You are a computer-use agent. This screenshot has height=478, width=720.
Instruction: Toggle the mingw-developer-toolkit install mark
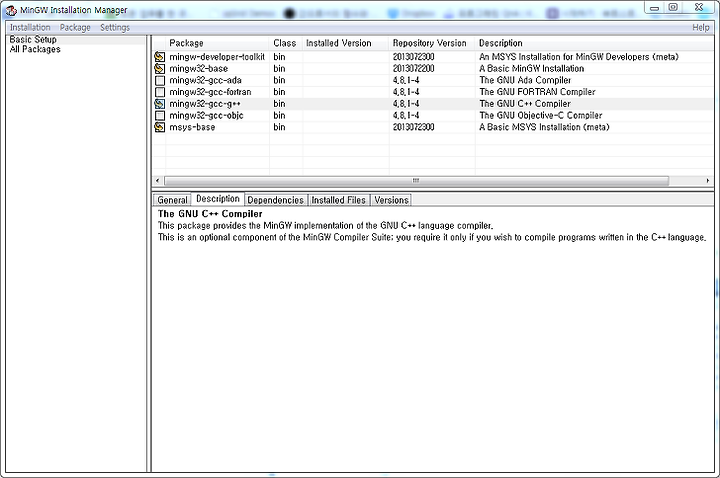(159, 57)
